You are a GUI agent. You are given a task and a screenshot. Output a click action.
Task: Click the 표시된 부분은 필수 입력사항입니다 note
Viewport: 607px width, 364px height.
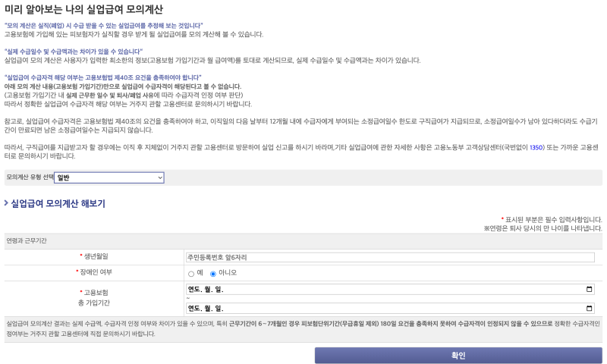[x=553, y=220]
